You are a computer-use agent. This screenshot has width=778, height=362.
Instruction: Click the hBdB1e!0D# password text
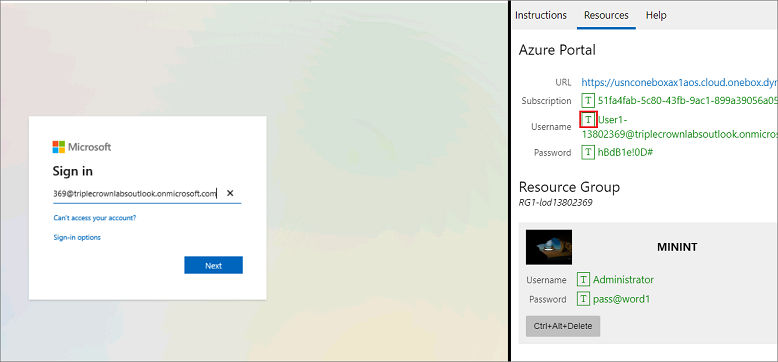click(625, 152)
